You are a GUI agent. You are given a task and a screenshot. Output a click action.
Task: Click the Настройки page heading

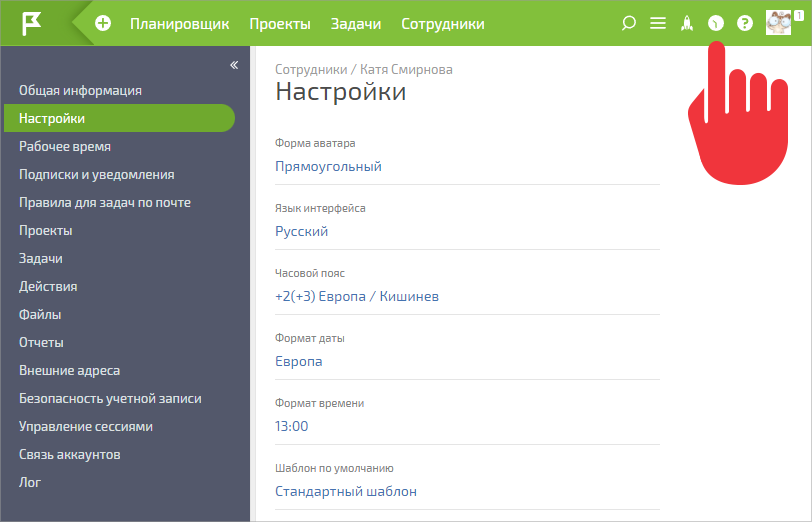pos(340,92)
